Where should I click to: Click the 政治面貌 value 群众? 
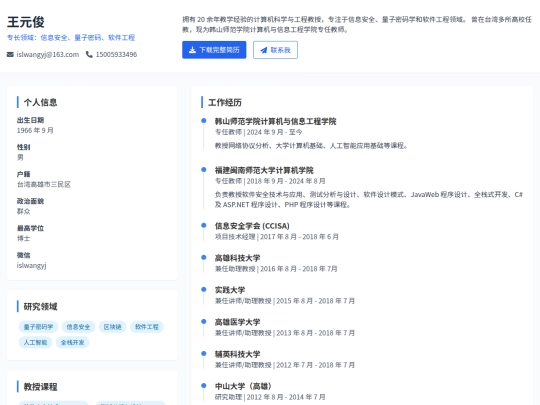point(23,211)
